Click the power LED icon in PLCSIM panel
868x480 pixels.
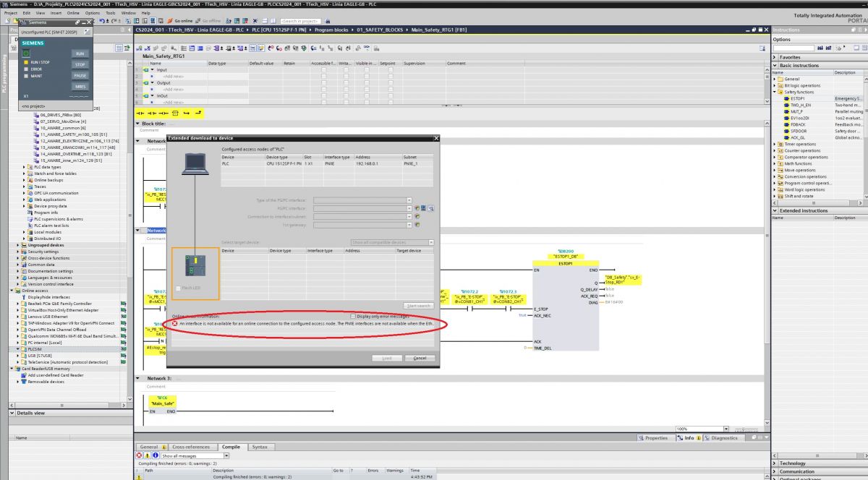pyautogui.click(x=26, y=54)
